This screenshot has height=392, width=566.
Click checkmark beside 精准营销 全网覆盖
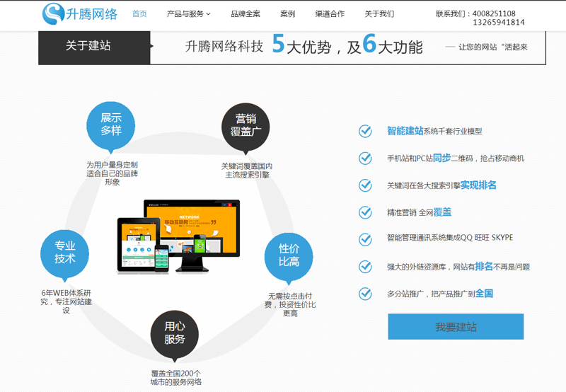pos(365,212)
